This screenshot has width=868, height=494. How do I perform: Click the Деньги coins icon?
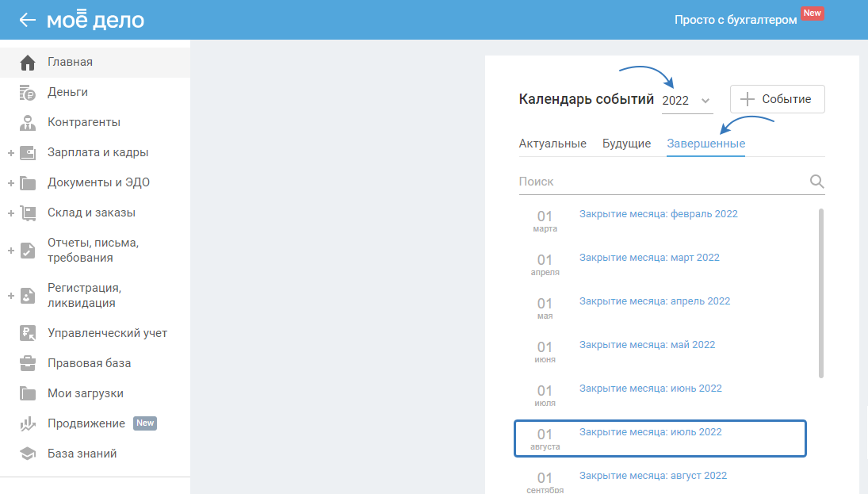[x=28, y=93]
